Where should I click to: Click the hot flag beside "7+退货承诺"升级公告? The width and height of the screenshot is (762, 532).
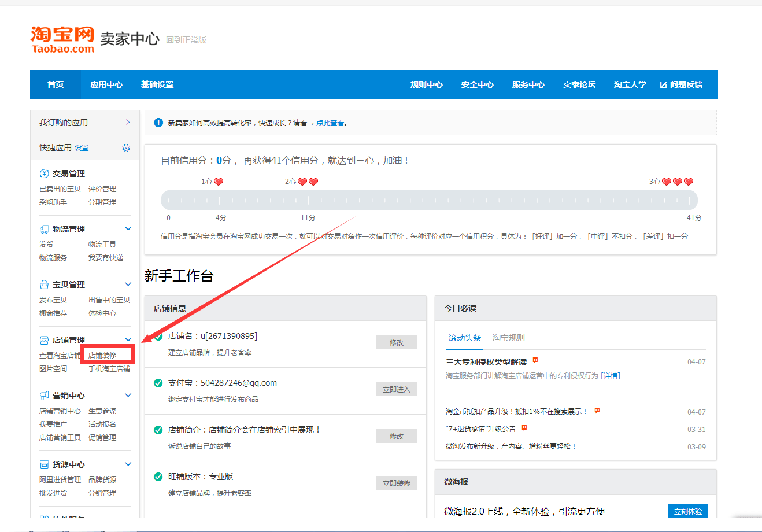[524, 428]
